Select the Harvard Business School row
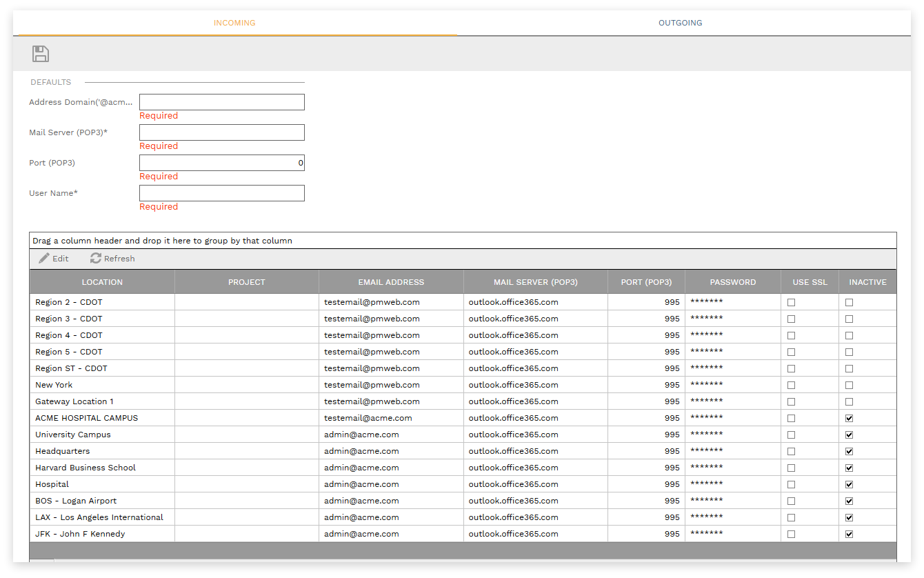The image size is (924, 578). coord(86,468)
